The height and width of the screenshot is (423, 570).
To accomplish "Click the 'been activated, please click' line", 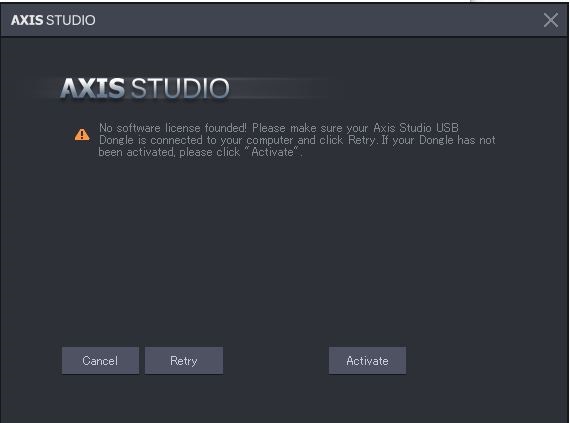I will (169, 152).
